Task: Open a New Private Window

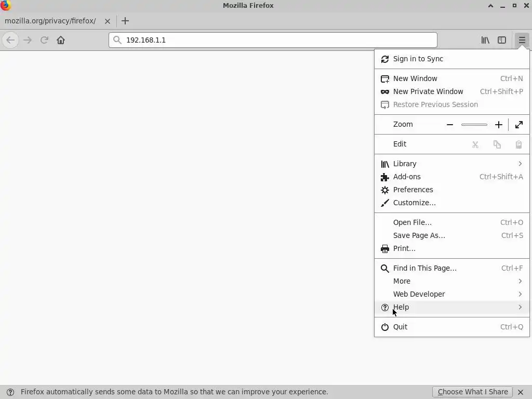Action: pyautogui.click(x=451, y=91)
